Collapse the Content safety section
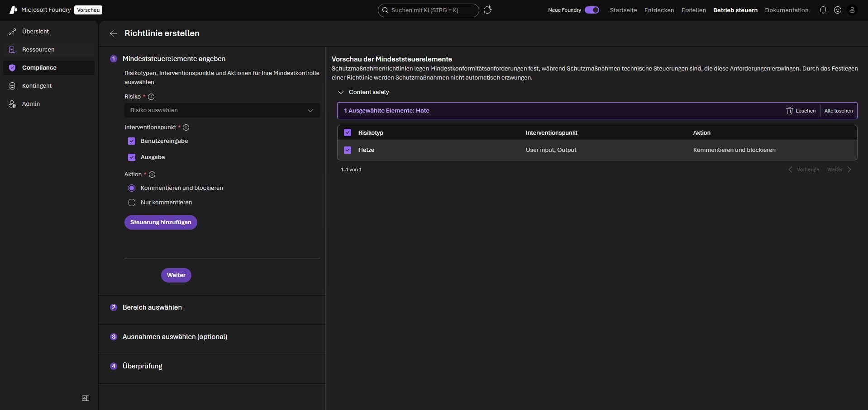Viewport: 868px width, 410px height. tap(341, 92)
